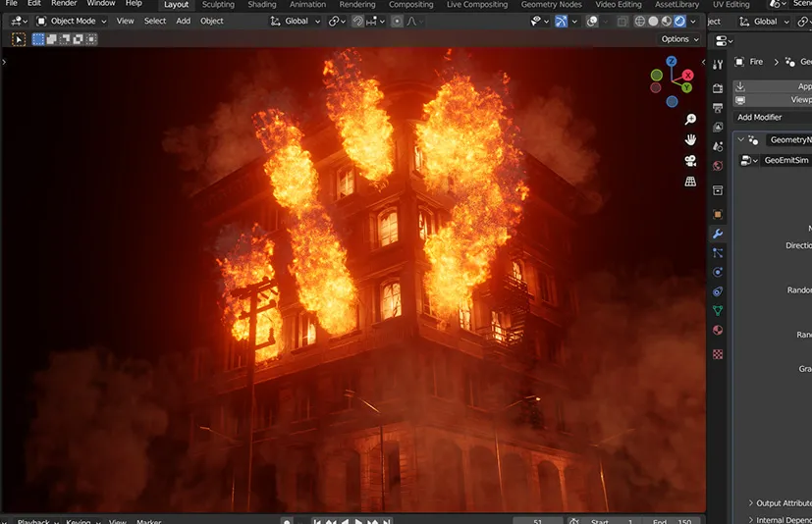The width and height of the screenshot is (812, 524).
Task: Switch perspective/orthographic with the grid icon
Action: 690,182
